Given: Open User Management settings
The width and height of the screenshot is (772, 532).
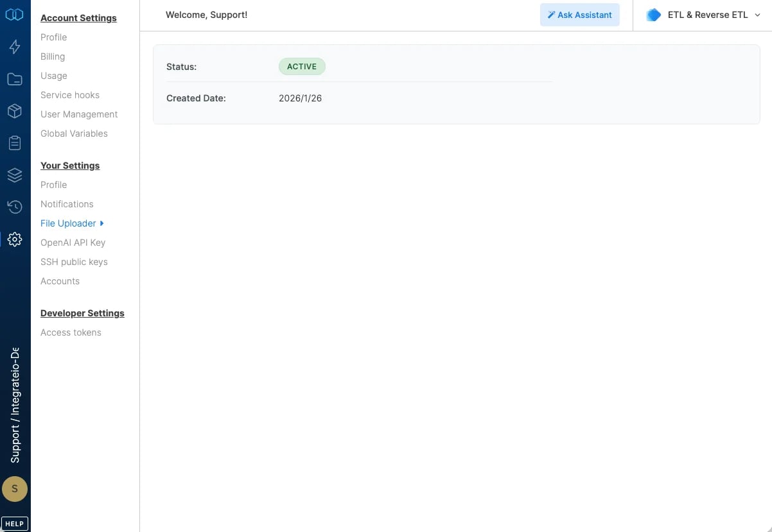Looking at the screenshot, I should 79,114.
